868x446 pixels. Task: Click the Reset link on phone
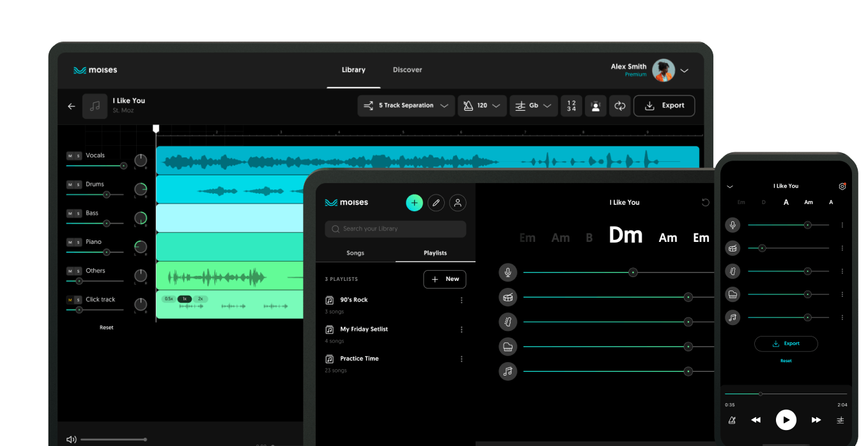[786, 361]
